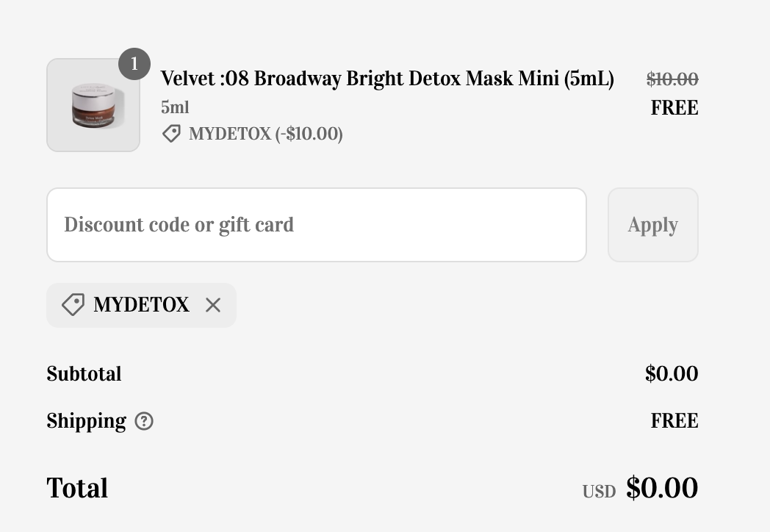Click the USD currency label
This screenshot has width=770, height=532.
pyautogui.click(x=599, y=492)
